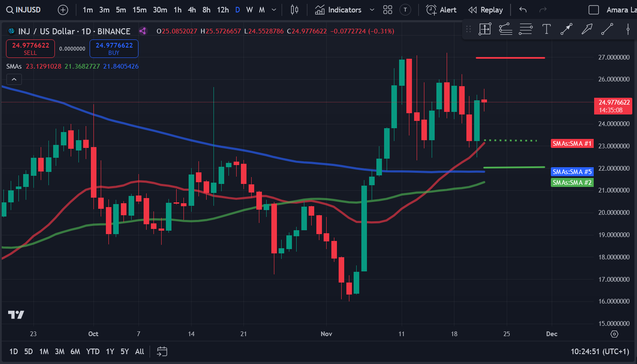Set range to YTD
637x364 pixels.
[x=93, y=352]
